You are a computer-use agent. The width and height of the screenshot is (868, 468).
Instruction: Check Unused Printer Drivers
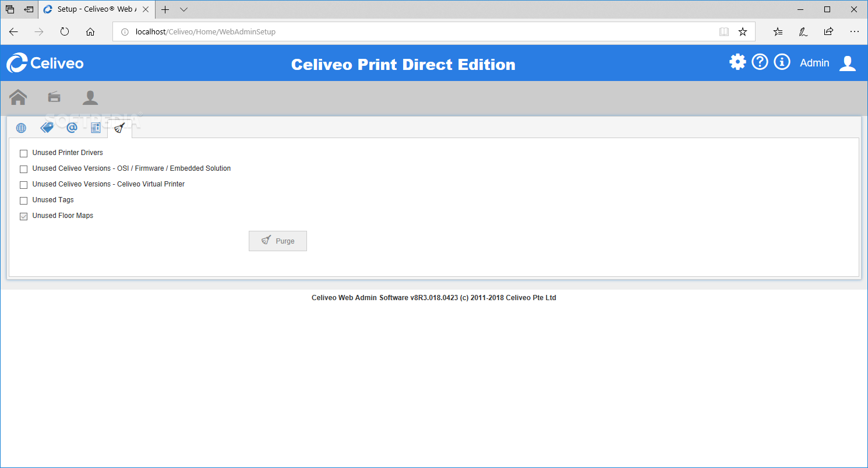[x=24, y=153]
